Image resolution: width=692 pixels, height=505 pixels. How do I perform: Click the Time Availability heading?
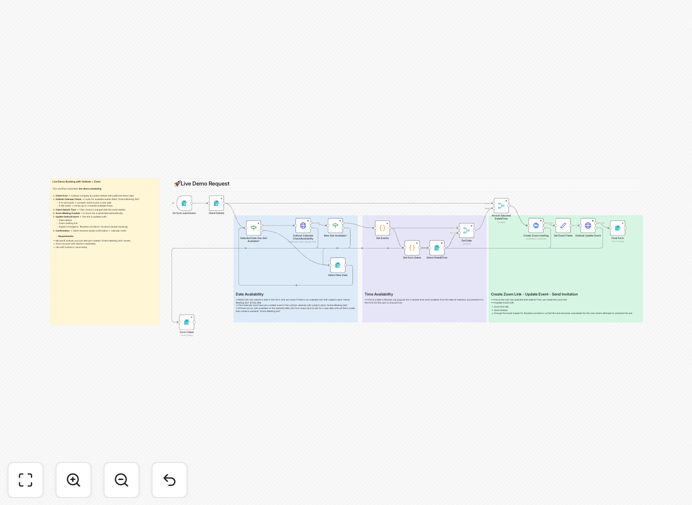click(379, 294)
